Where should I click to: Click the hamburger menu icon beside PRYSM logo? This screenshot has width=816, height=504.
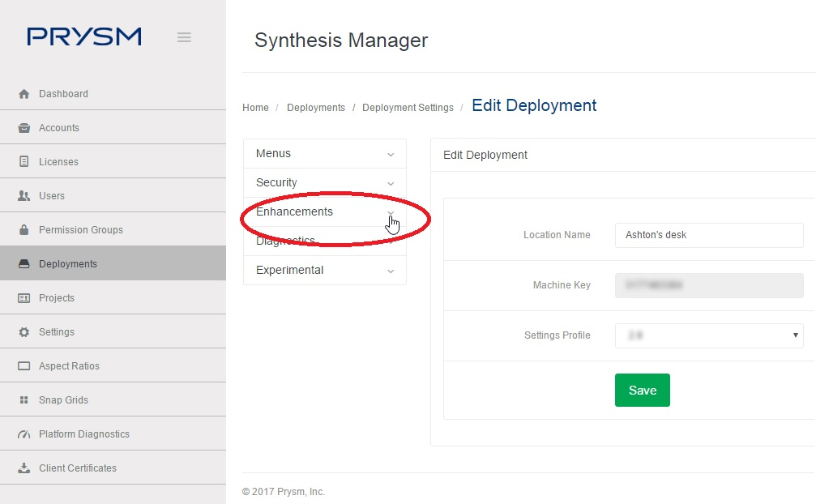pos(184,37)
